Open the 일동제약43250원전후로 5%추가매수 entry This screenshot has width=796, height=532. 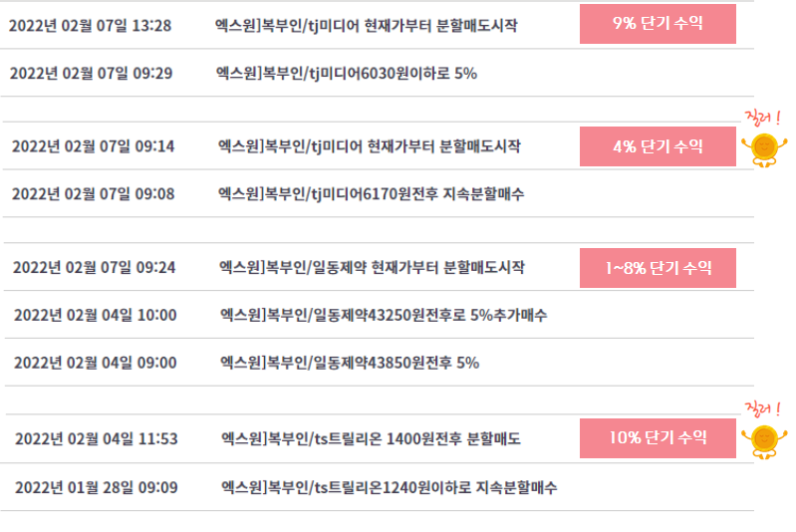[384, 315]
